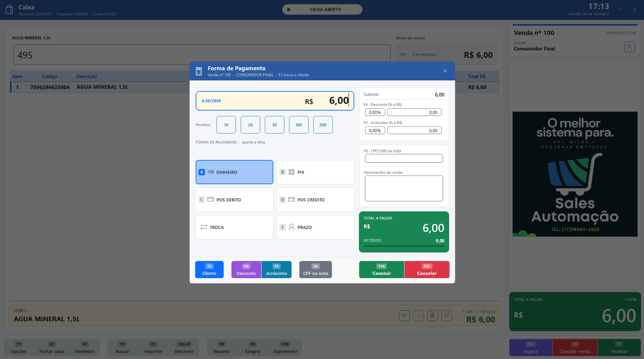Select POS DEBITO payment method

pos(234,200)
